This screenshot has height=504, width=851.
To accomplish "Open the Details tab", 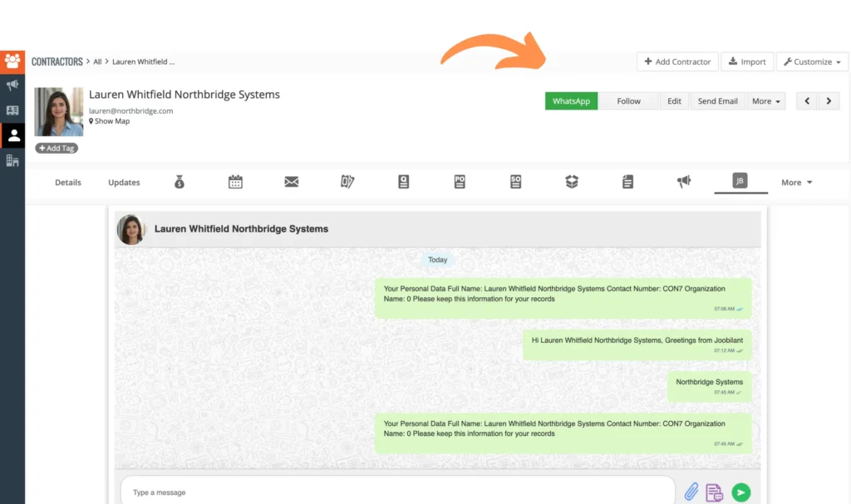I will click(67, 182).
